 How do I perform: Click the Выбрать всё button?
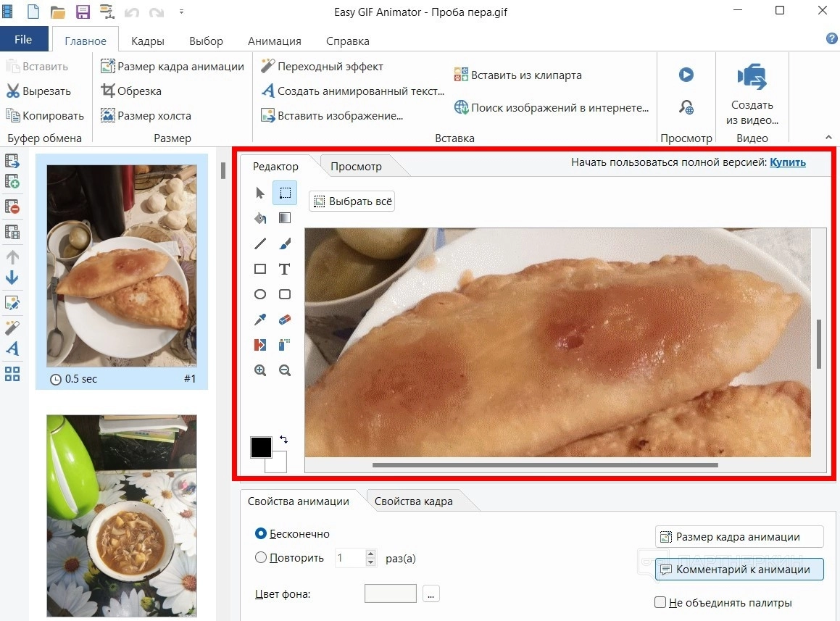coord(352,201)
